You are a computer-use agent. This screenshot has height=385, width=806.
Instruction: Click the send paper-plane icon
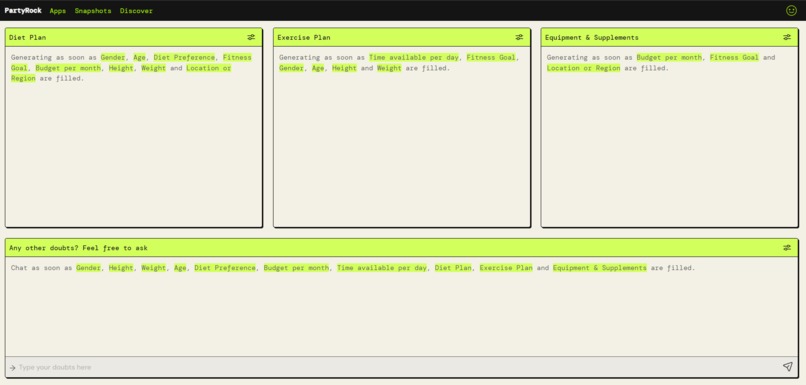click(787, 366)
